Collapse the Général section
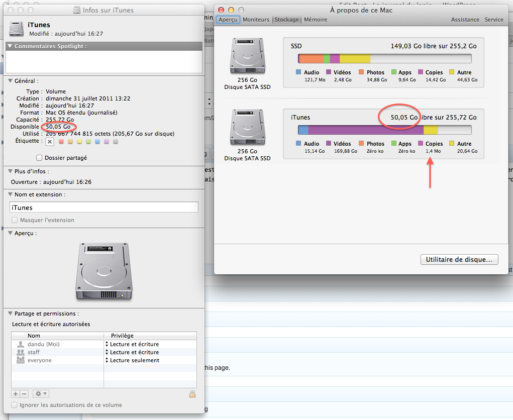The image size is (513, 420). (x=10, y=81)
